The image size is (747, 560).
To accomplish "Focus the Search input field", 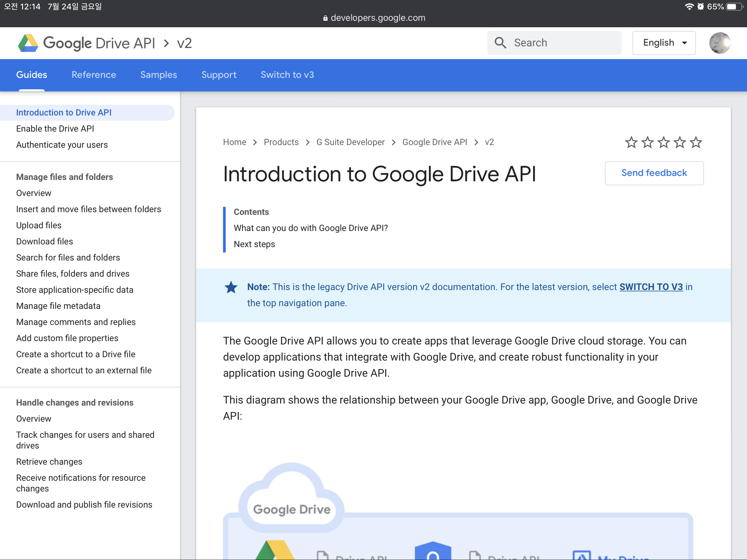I will (554, 43).
